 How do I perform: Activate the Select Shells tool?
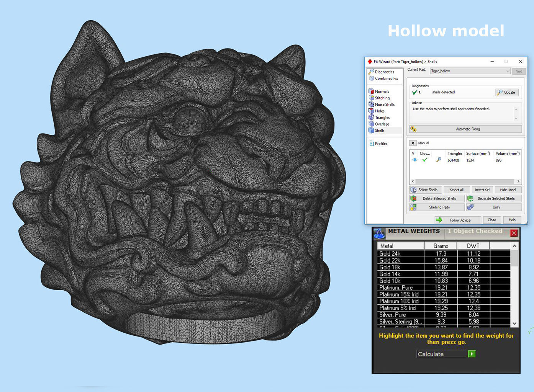click(x=426, y=190)
